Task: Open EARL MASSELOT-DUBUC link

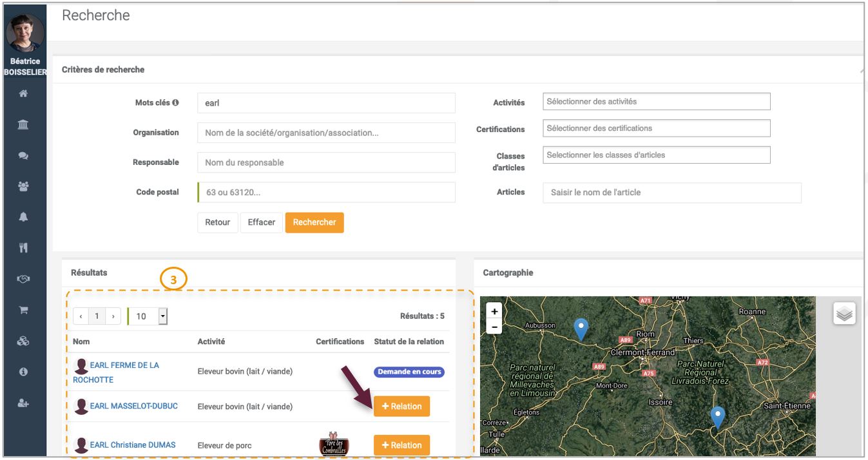Action: click(x=134, y=406)
